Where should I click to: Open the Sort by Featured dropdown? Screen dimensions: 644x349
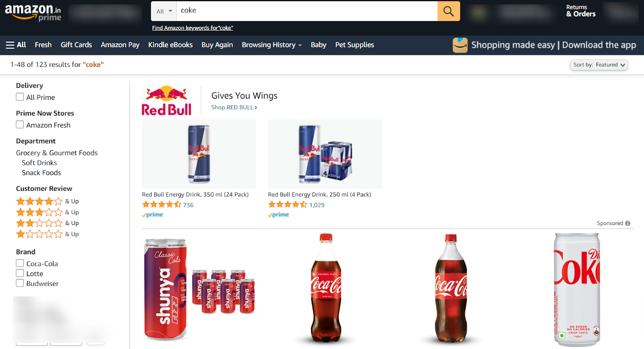(599, 65)
